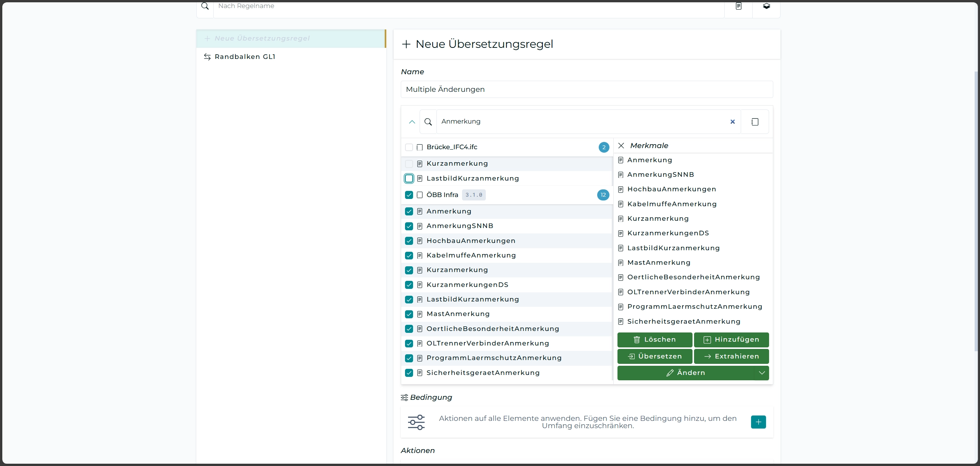Click the document filter icon in top bar

point(738,6)
